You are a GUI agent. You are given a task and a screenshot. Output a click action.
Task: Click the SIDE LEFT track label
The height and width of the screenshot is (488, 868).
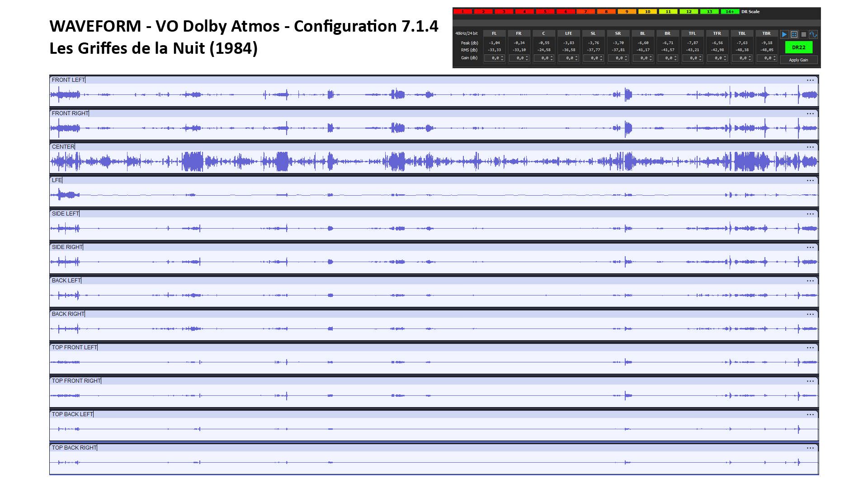(x=65, y=214)
